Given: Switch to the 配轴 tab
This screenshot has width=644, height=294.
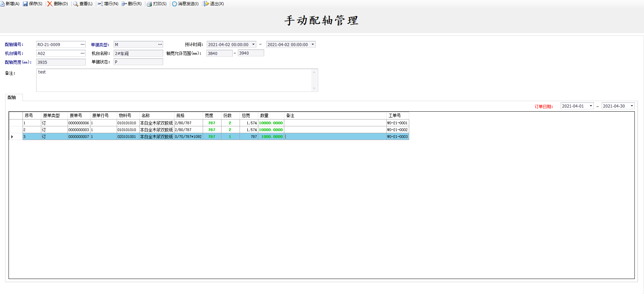Looking at the screenshot, I should point(12,98).
